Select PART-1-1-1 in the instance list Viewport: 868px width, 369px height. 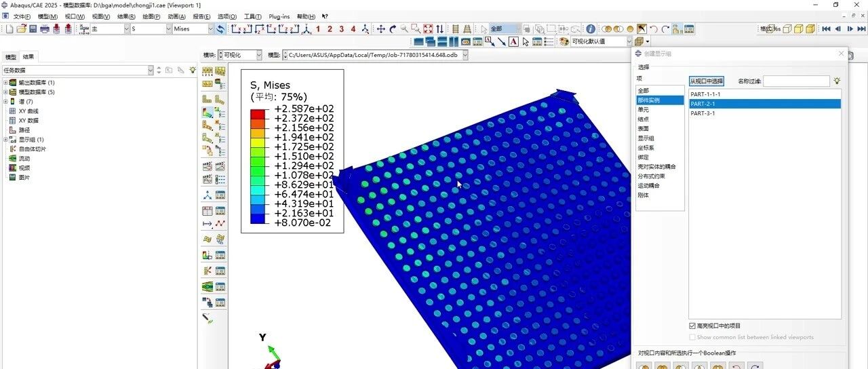point(765,94)
